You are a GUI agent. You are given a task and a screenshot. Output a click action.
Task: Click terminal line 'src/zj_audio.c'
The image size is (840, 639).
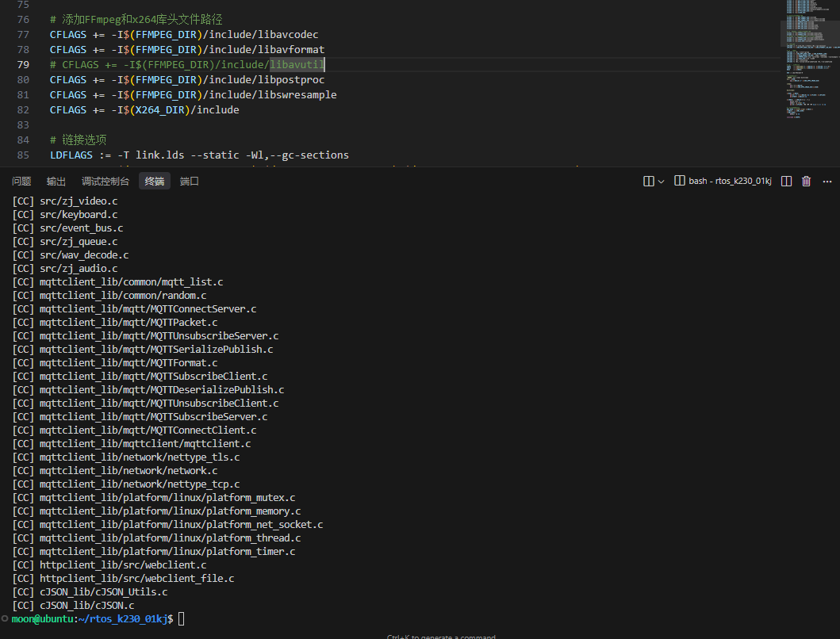[65, 268]
